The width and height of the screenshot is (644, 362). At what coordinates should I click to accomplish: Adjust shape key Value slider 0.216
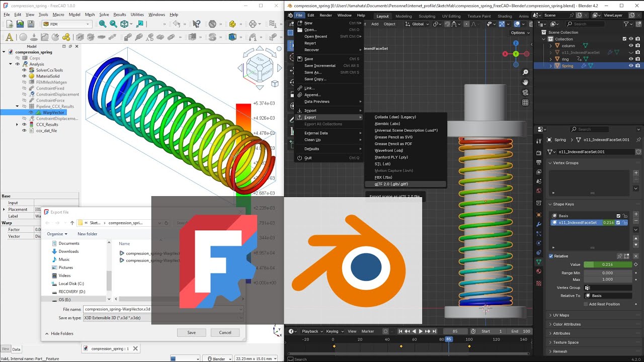608,264
